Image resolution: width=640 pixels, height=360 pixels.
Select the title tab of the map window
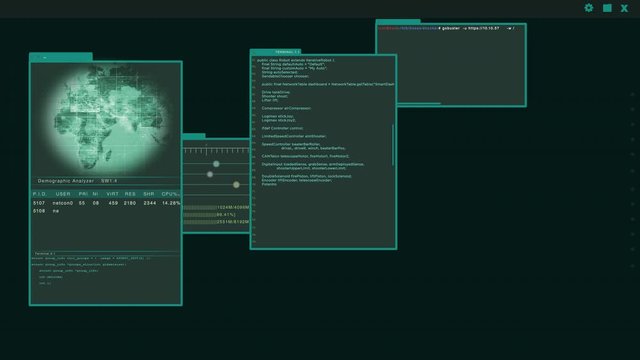(61, 57)
